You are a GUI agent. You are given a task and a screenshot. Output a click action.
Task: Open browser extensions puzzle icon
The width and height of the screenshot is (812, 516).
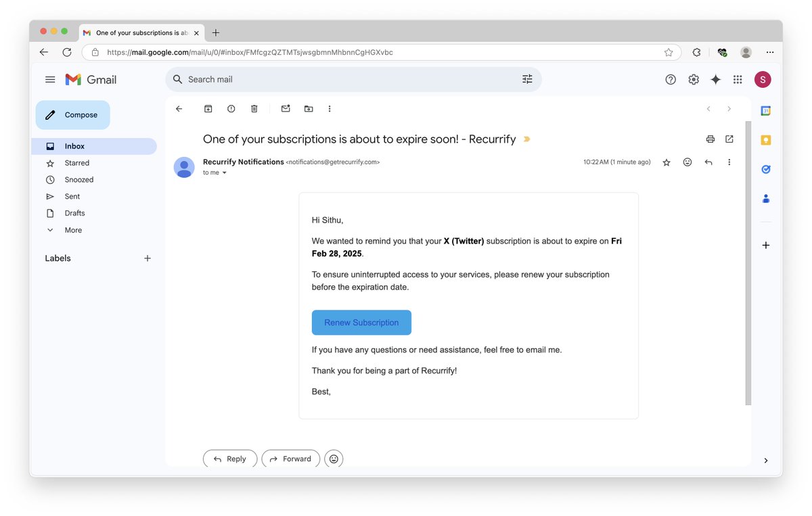696,52
